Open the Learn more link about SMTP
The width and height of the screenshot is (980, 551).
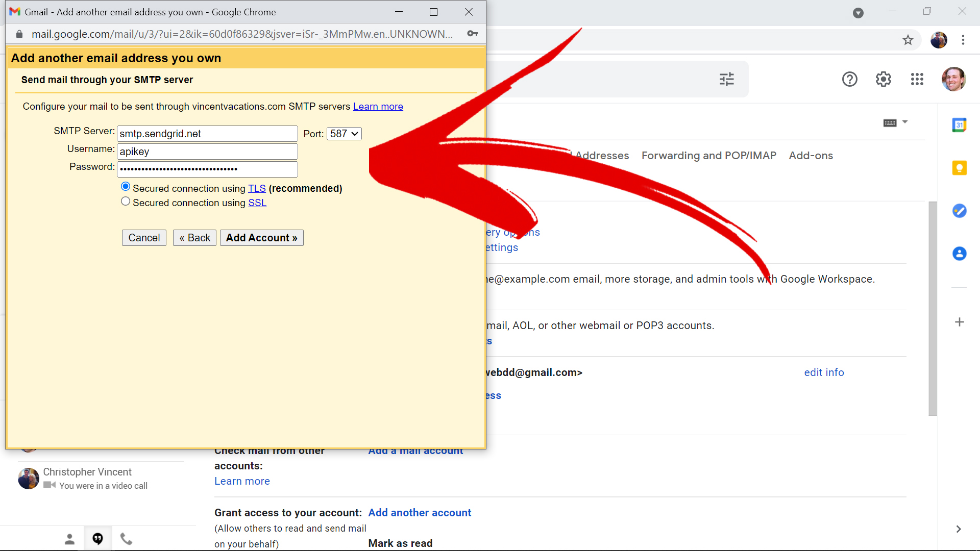coord(378,107)
